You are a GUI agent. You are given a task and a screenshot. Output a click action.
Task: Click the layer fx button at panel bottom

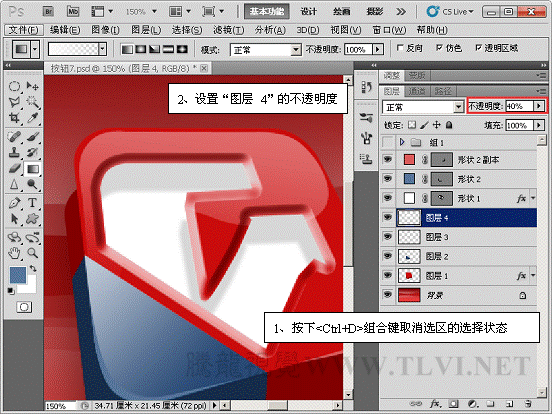coord(435,403)
